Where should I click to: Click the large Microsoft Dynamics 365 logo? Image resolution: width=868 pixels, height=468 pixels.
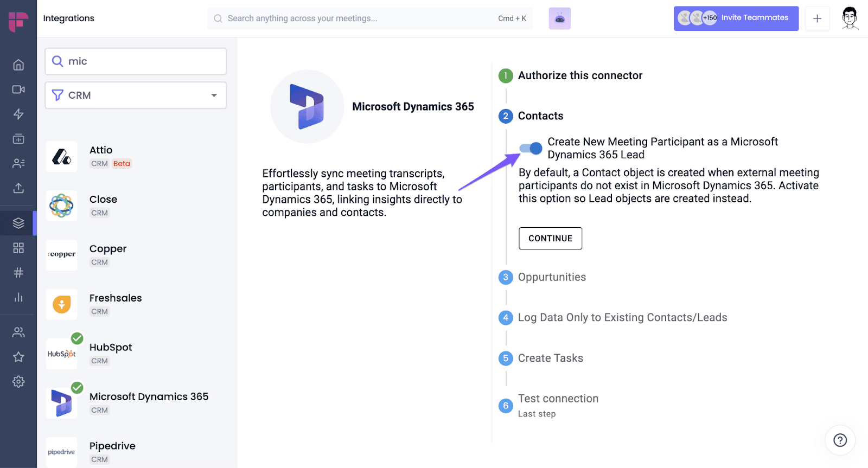(307, 107)
